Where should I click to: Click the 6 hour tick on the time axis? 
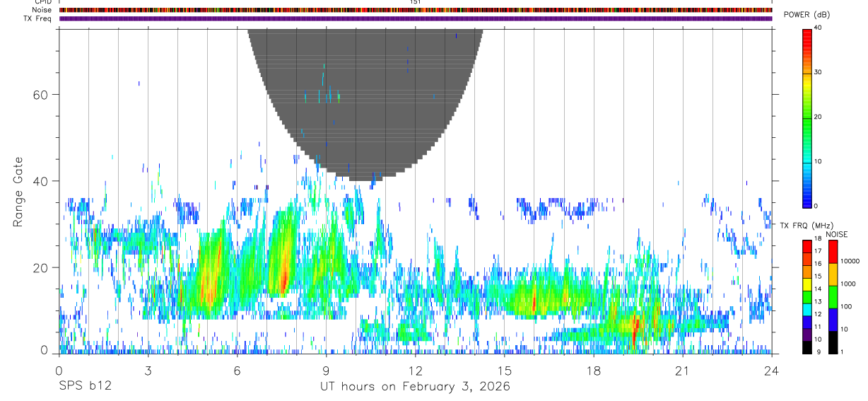coord(237,370)
